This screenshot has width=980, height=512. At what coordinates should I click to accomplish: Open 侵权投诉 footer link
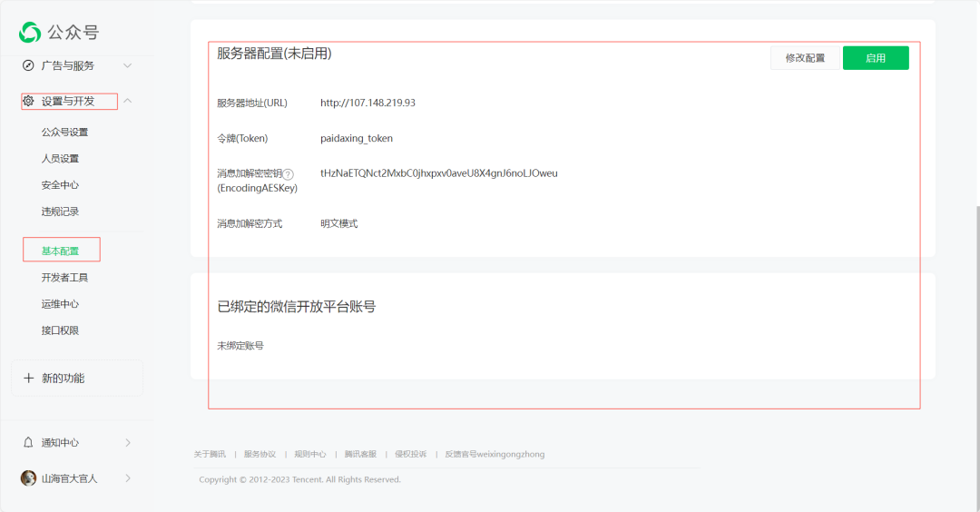[411, 455]
